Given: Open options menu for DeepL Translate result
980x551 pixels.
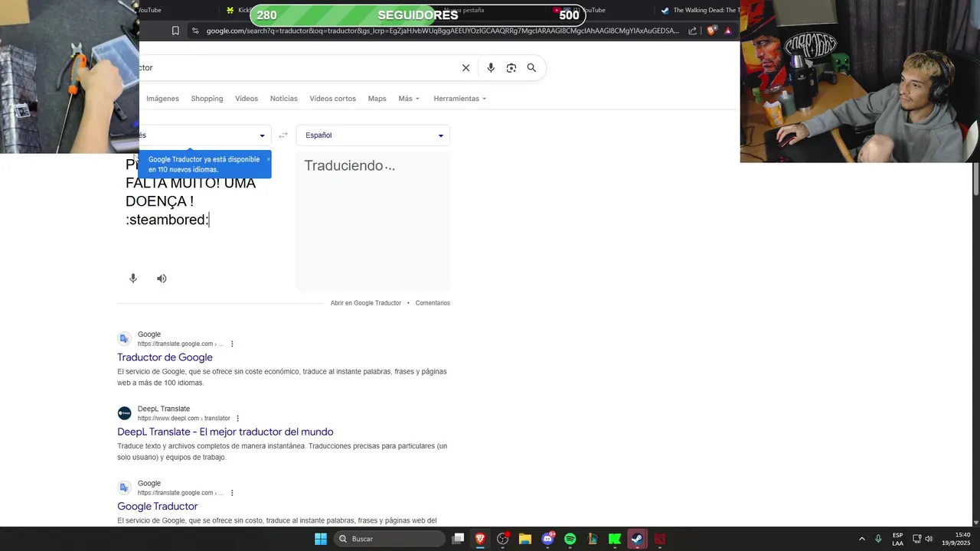Looking at the screenshot, I should 237,418.
